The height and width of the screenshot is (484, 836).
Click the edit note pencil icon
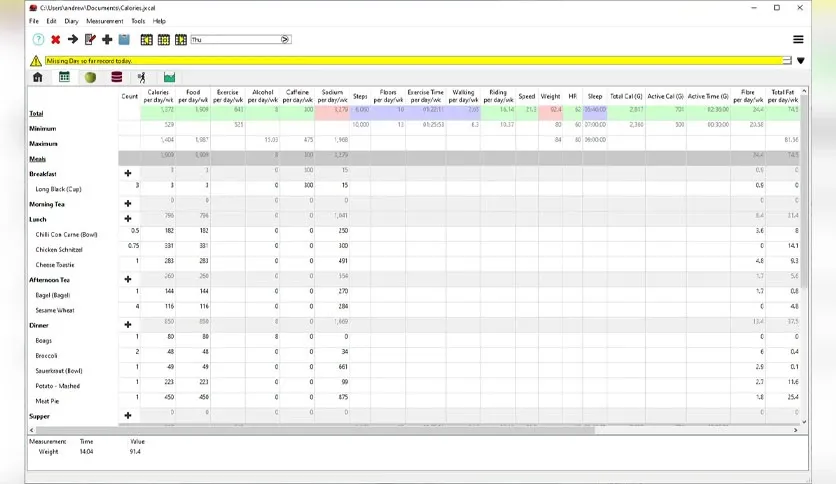tap(90, 39)
